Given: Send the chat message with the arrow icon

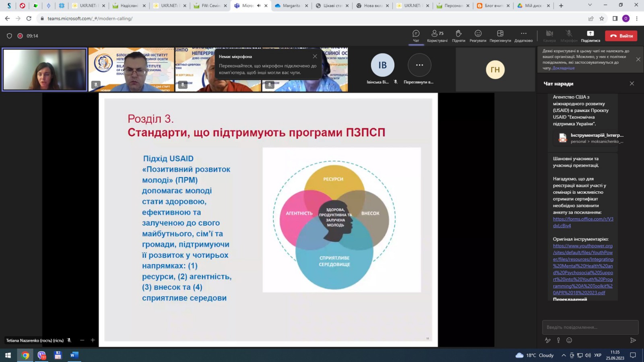Looking at the screenshot, I should 633,340.
